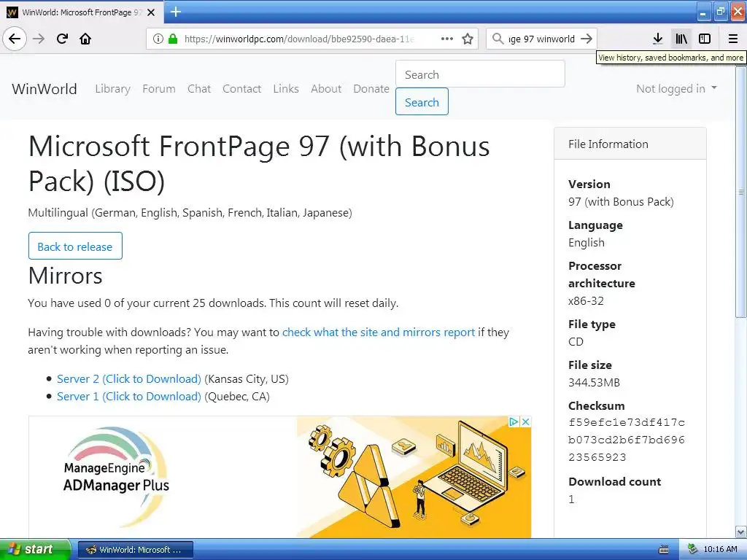Open the Chat nav item
The image size is (747, 560).
point(199,88)
